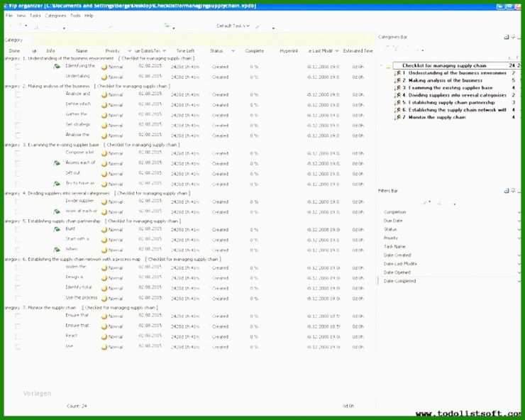
Task: Check Done box for 'Define which' task
Action: click(x=18, y=105)
